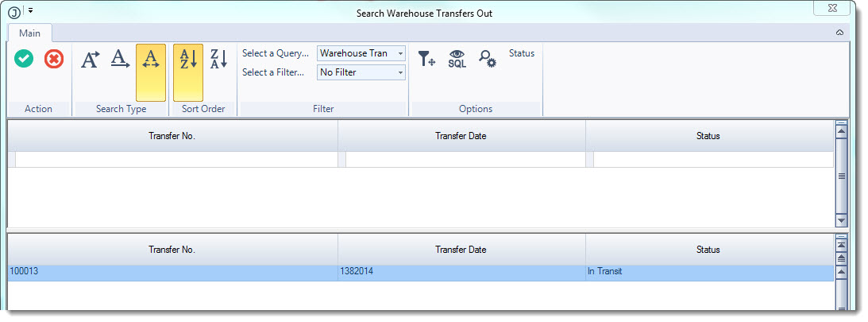
Task: Collapse the ribbon with chevron arrow
Action: tap(839, 33)
